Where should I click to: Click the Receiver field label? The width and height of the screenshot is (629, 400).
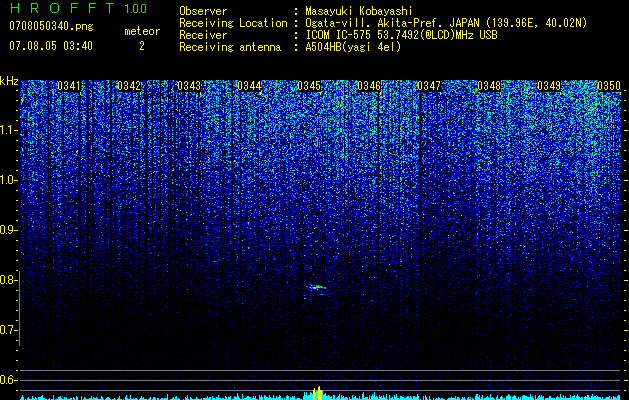point(203,35)
